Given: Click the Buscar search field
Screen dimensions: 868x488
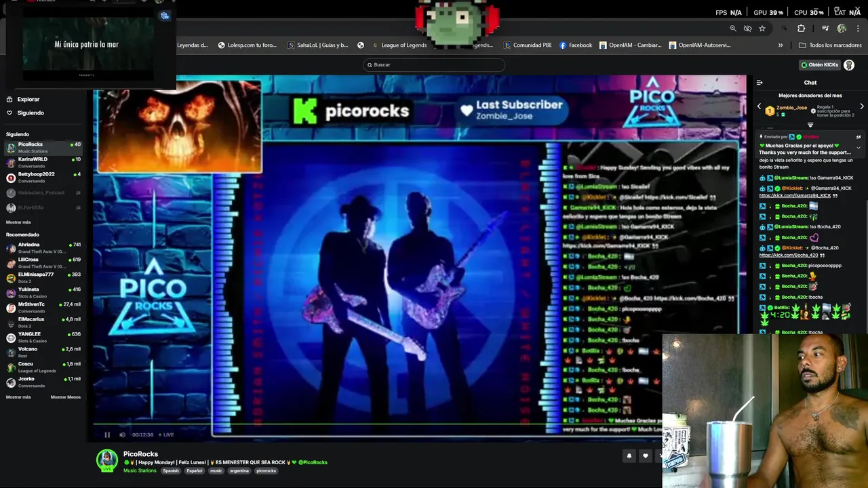Looking at the screenshot, I should [434, 65].
